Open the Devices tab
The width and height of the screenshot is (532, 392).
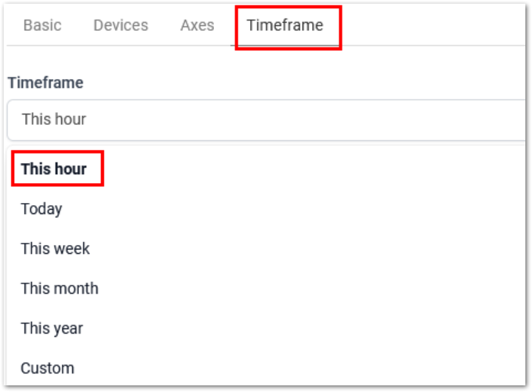(121, 25)
